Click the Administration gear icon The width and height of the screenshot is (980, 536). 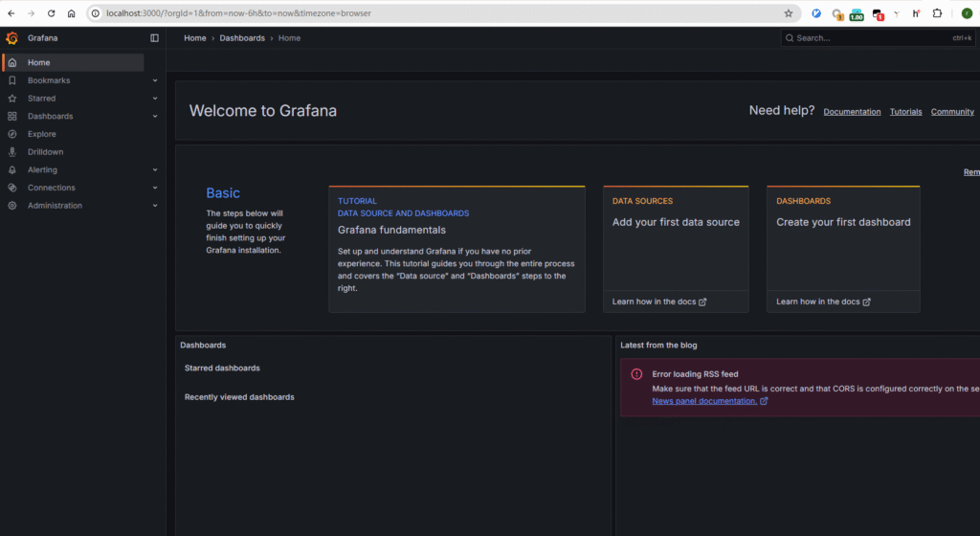(x=12, y=206)
